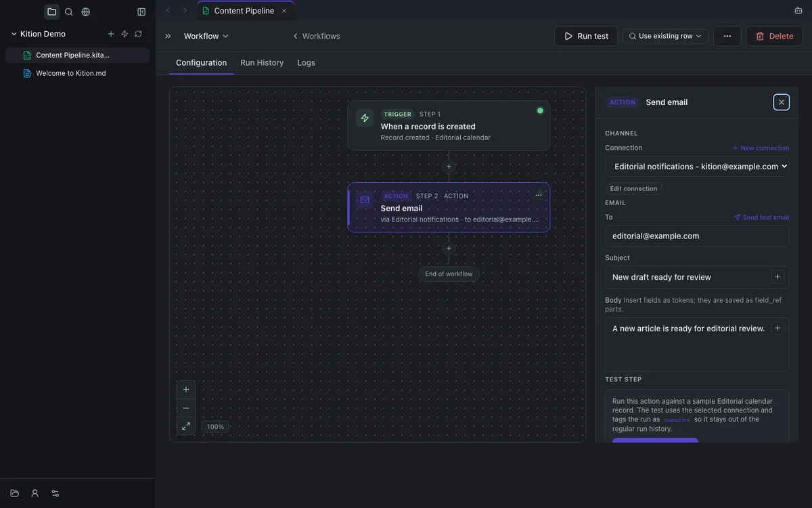Refresh the Kition Demo workspace

(138, 34)
